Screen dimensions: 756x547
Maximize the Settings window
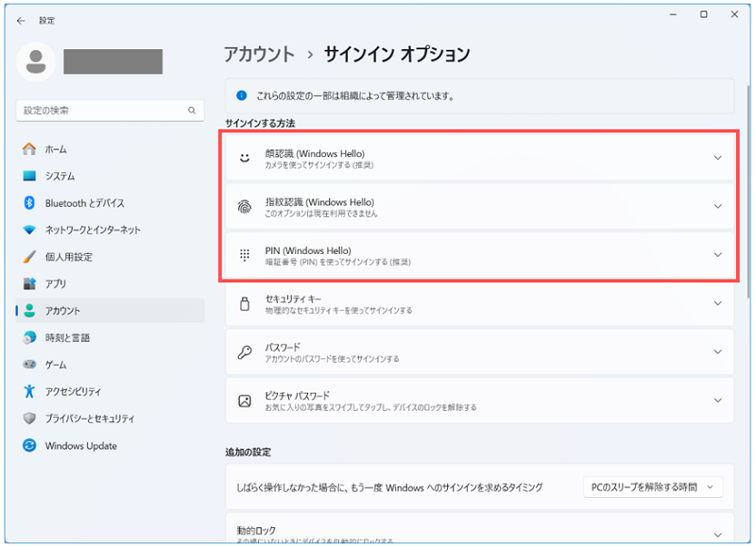click(x=703, y=14)
